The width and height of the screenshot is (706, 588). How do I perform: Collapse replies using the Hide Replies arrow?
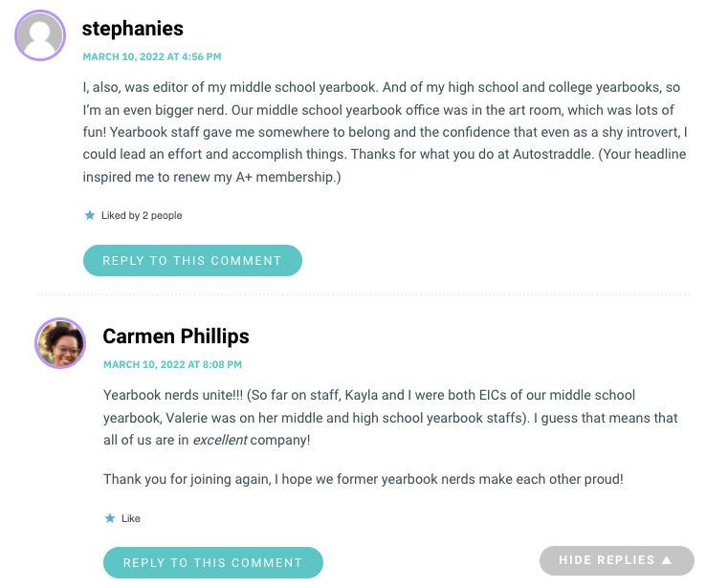pos(667,560)
